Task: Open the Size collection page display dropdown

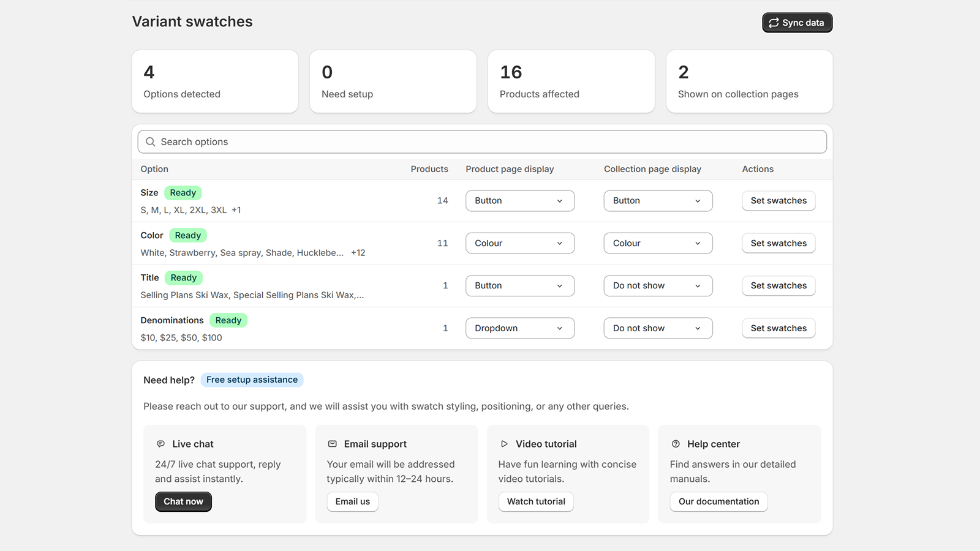Action: (x=658, y=201)
